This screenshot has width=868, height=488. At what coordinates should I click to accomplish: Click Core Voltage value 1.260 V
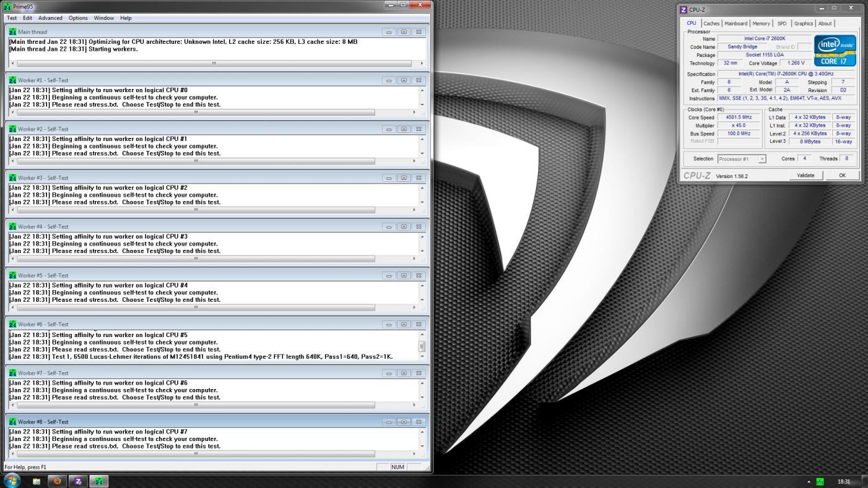point(796,63)
